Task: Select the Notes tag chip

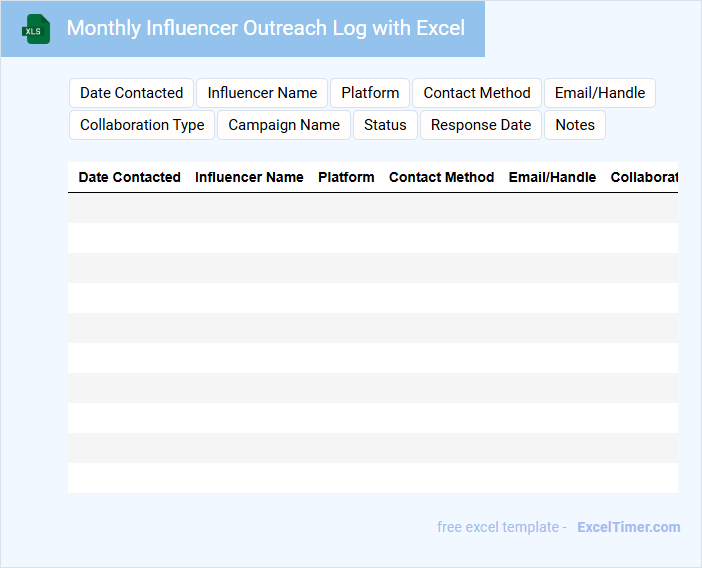Action: pos(575,125)
